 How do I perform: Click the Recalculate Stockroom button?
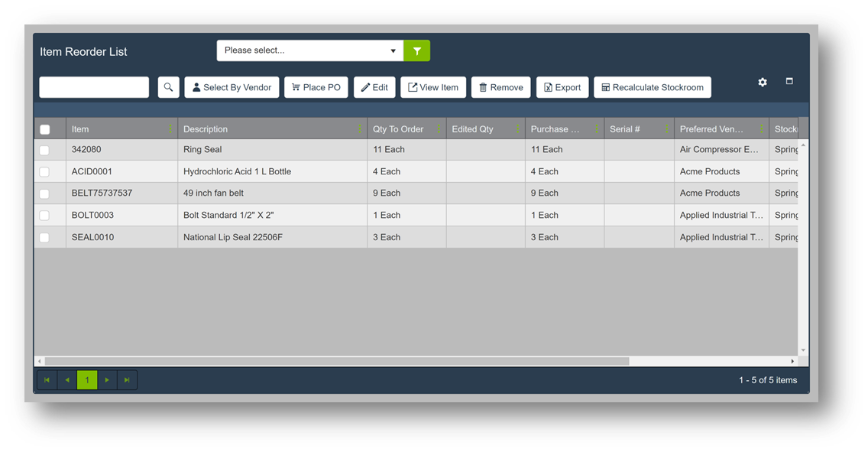pos(652,87)
